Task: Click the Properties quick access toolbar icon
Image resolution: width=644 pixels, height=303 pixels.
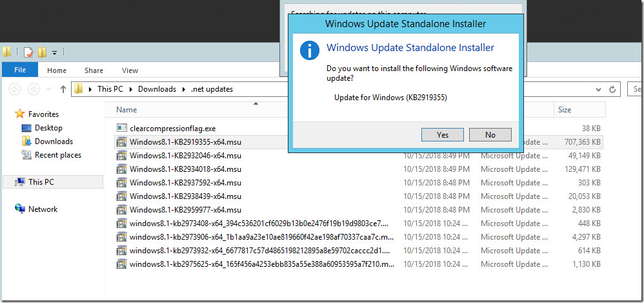Action: [28, 52]
